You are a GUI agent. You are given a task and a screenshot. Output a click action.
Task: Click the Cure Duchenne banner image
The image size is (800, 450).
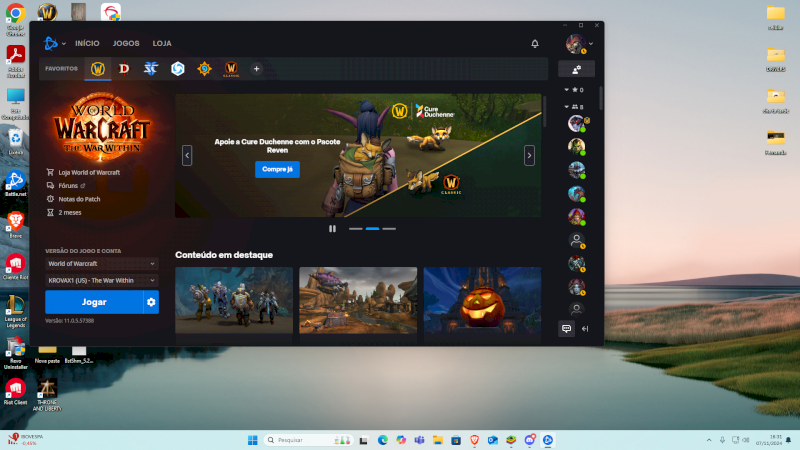pyautogui.click(x=358, y=156)
